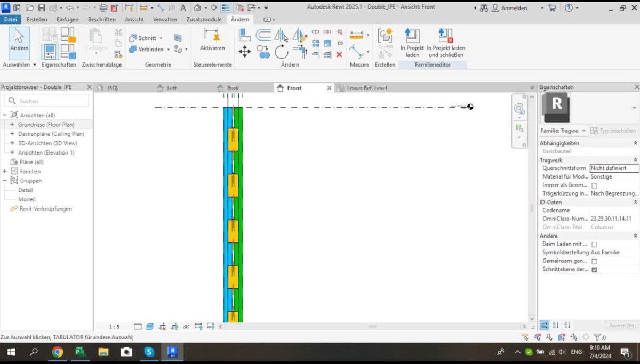Click the Open folder icon in quick access toolbar

click(30, 8)
